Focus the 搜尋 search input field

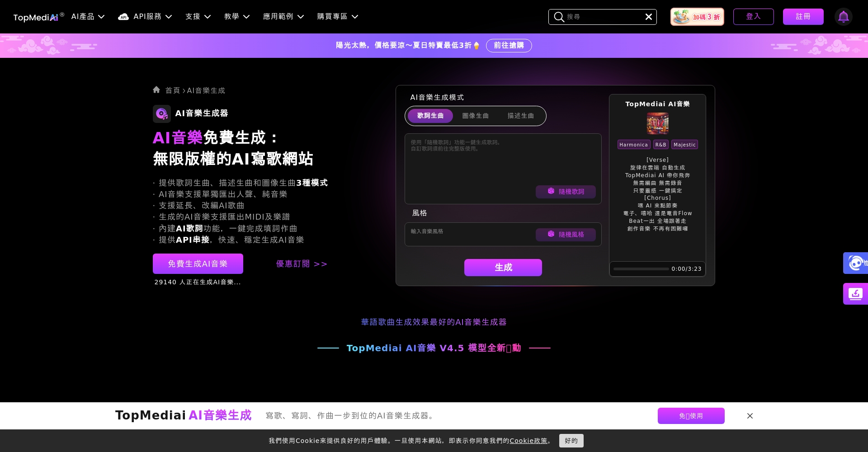click(603, 17)
